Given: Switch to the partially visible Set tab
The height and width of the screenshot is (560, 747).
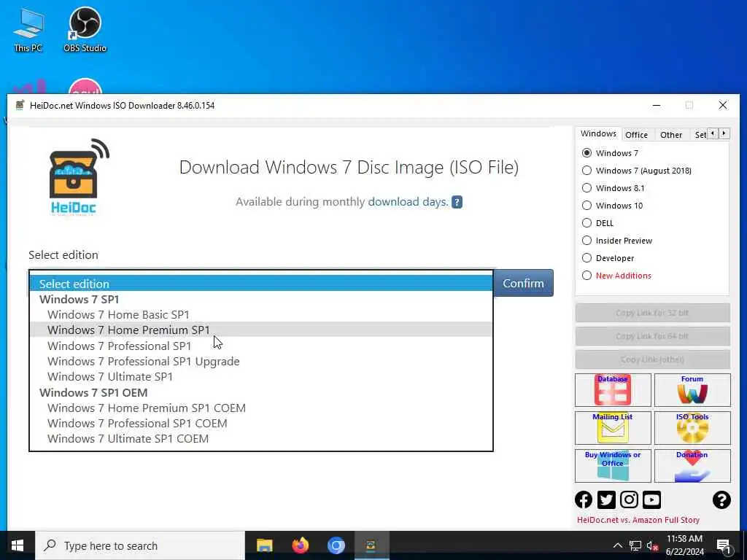Looking at the screenshot, I should click(x=700, y=135).
